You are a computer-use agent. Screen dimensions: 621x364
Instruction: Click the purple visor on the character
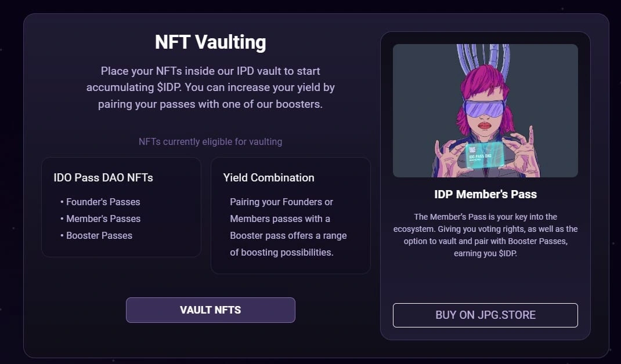484,108
